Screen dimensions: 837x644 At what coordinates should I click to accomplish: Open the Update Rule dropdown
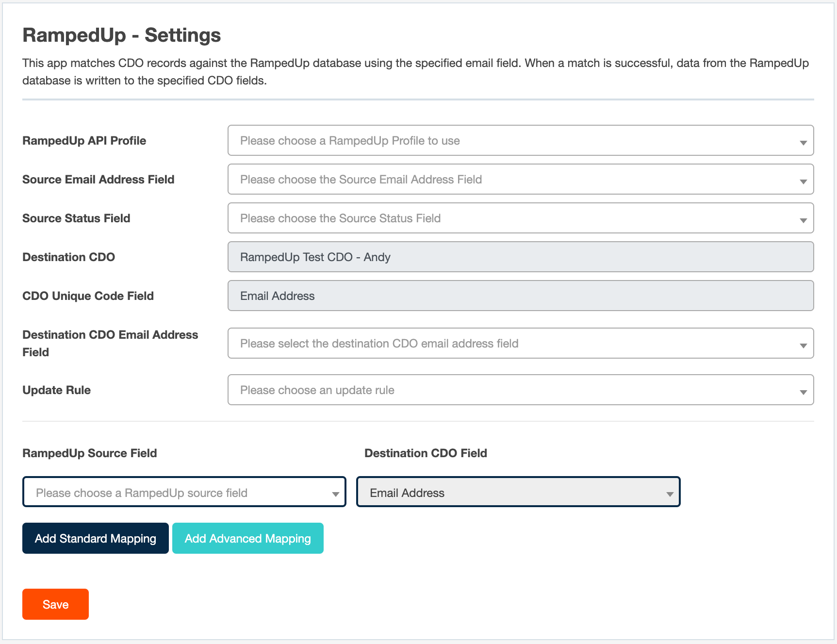coord(521,390)
